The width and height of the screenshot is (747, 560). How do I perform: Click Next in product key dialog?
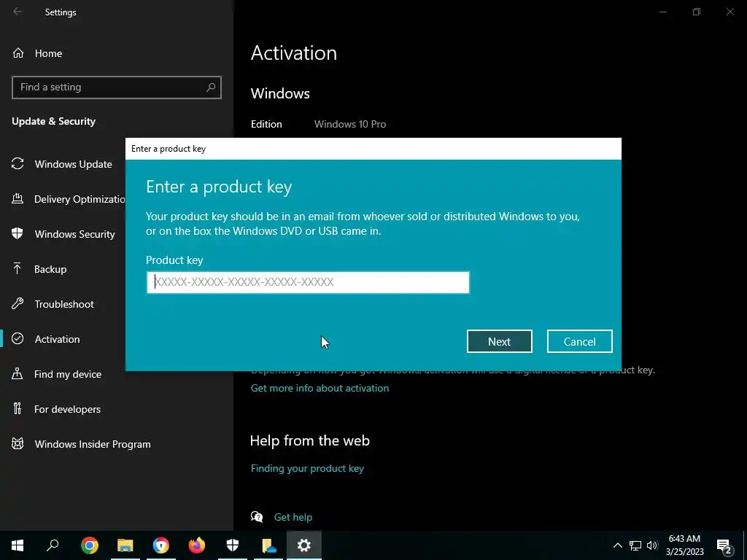499,341
